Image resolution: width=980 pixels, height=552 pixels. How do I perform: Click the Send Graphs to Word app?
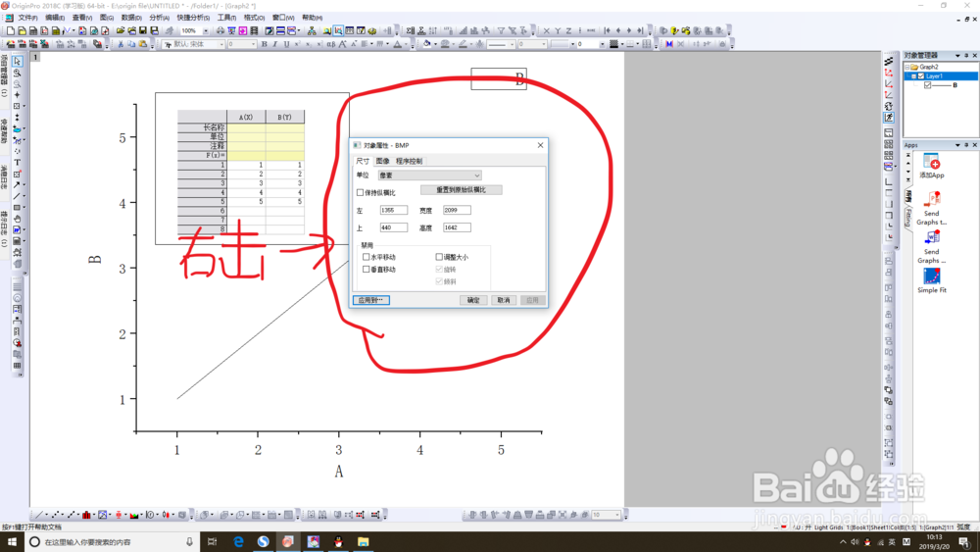pos(931,247)
